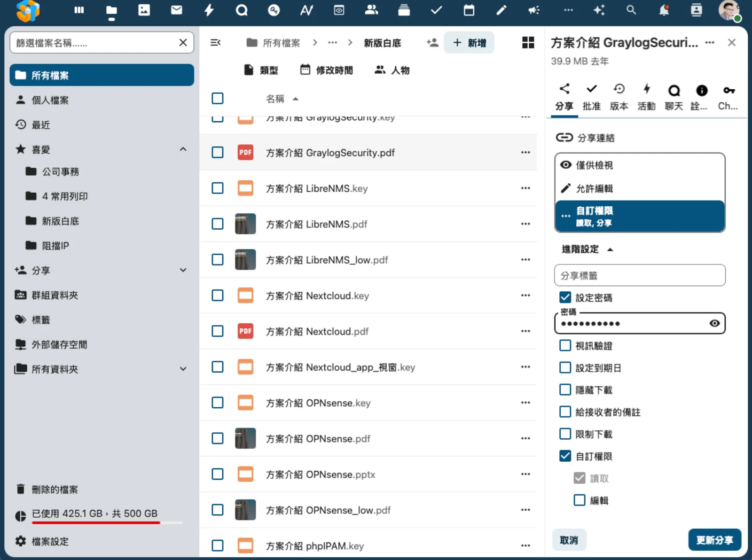Open the Activity lightning icon in top bar
This screenshot has width=752, height=560.
(209, 10)
